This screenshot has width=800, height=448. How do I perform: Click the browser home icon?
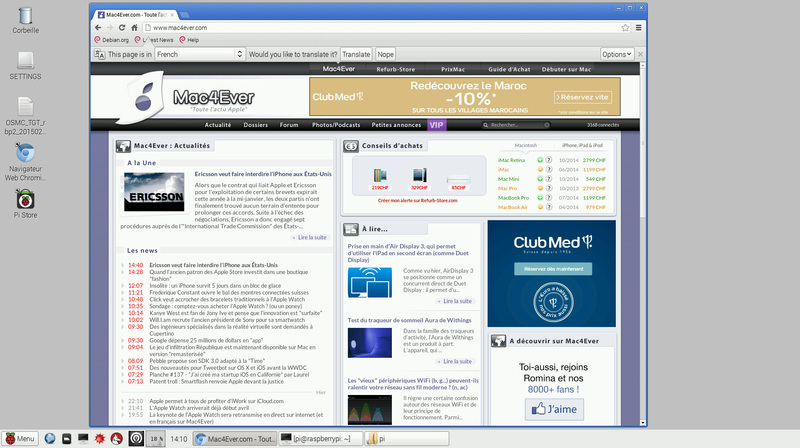tap(134, 28)
